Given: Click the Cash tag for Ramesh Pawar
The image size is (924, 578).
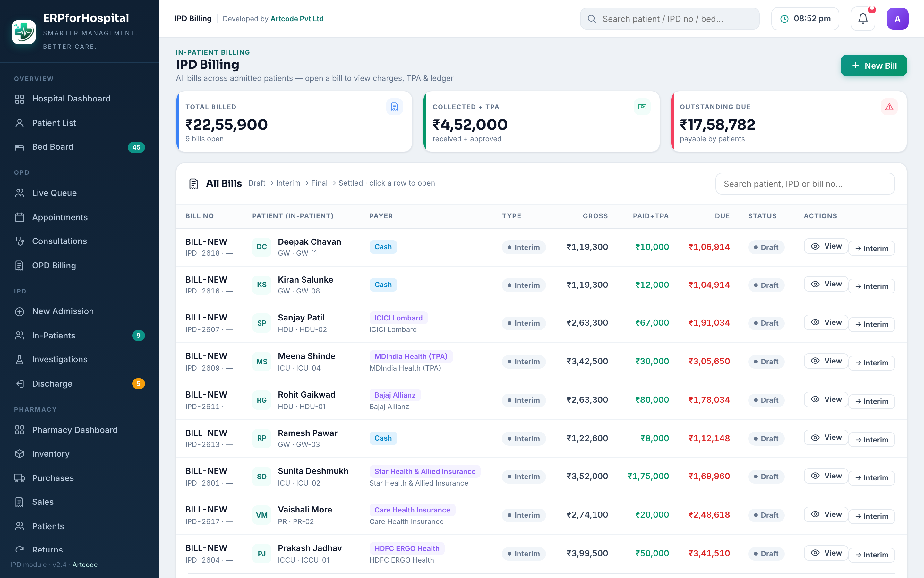Looking at the screenshot, I should (x=383, y=438).
